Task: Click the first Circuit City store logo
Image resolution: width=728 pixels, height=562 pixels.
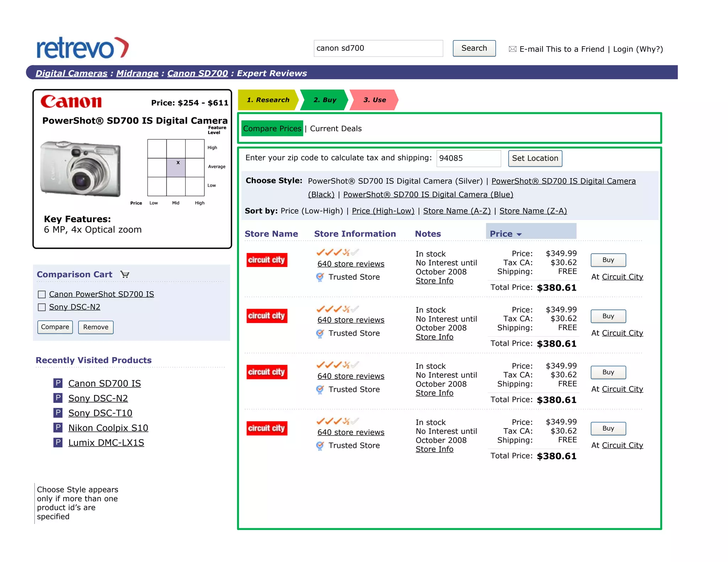Action: 267,260
